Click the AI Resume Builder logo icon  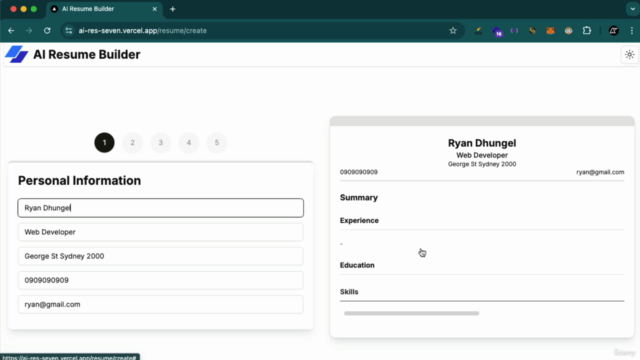click(16, 54)
